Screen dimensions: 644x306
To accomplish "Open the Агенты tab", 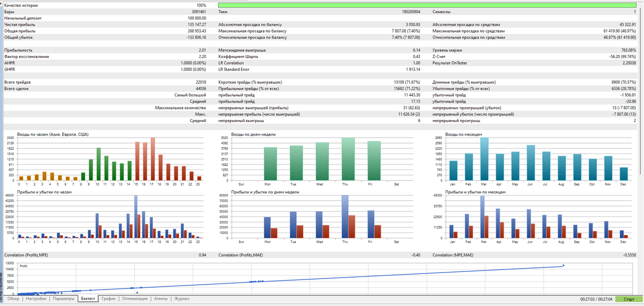I will [161, 299].
